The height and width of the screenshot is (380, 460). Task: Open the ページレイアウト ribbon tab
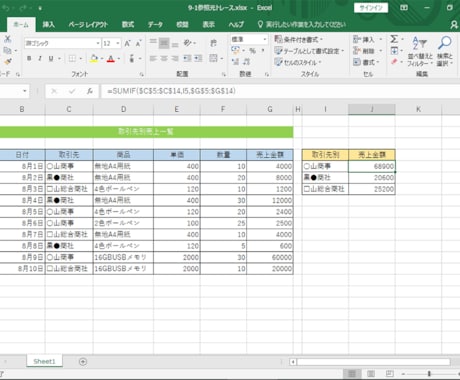coord(88,25)
